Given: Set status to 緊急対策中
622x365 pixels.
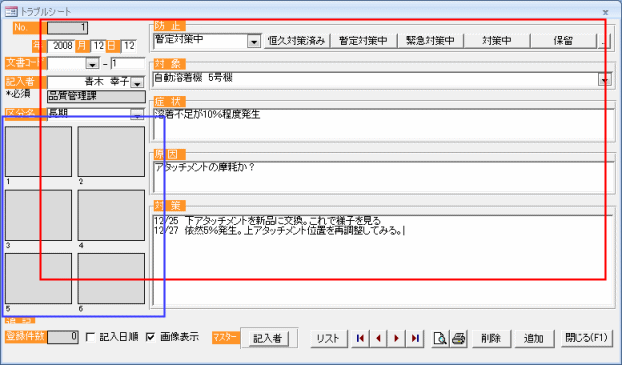Looking at the screenshot, I should pyautogui.click(x=430, y=40).
